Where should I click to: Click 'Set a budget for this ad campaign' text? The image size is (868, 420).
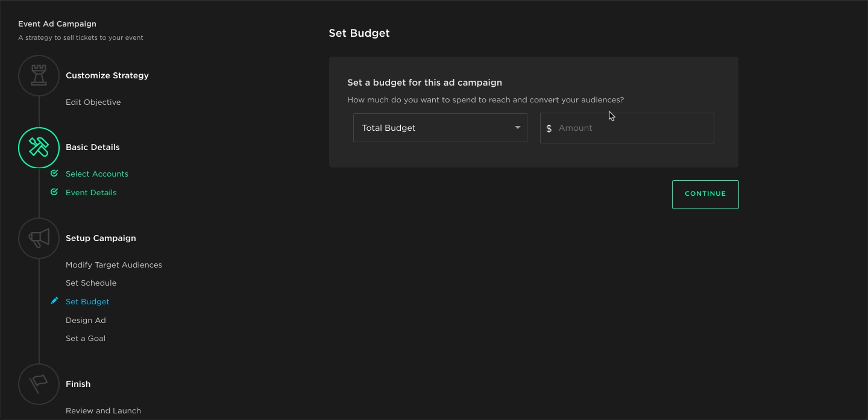(x=425, y=83)
